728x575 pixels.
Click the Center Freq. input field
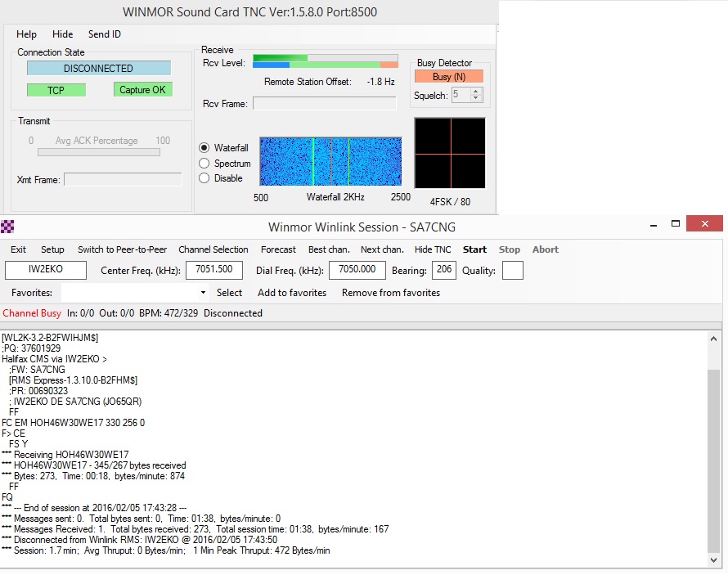[214, 270]
